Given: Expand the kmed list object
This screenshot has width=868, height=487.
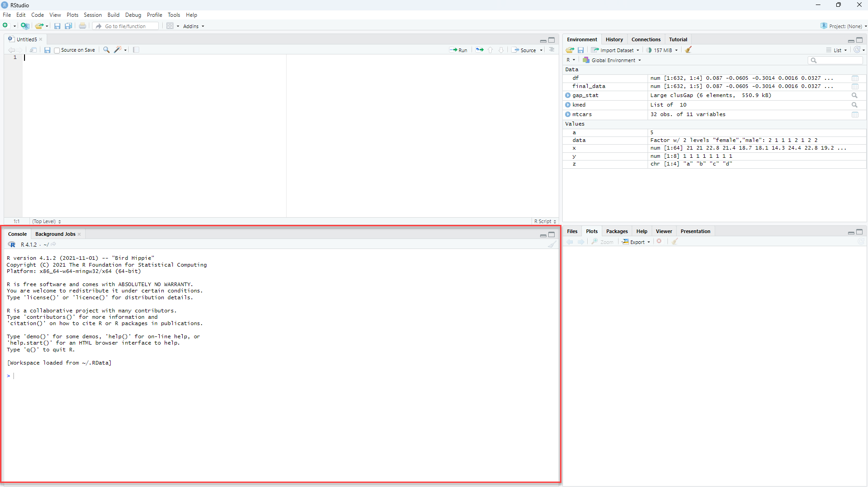Looking at the screenshot, I should [x=568, y=105].
